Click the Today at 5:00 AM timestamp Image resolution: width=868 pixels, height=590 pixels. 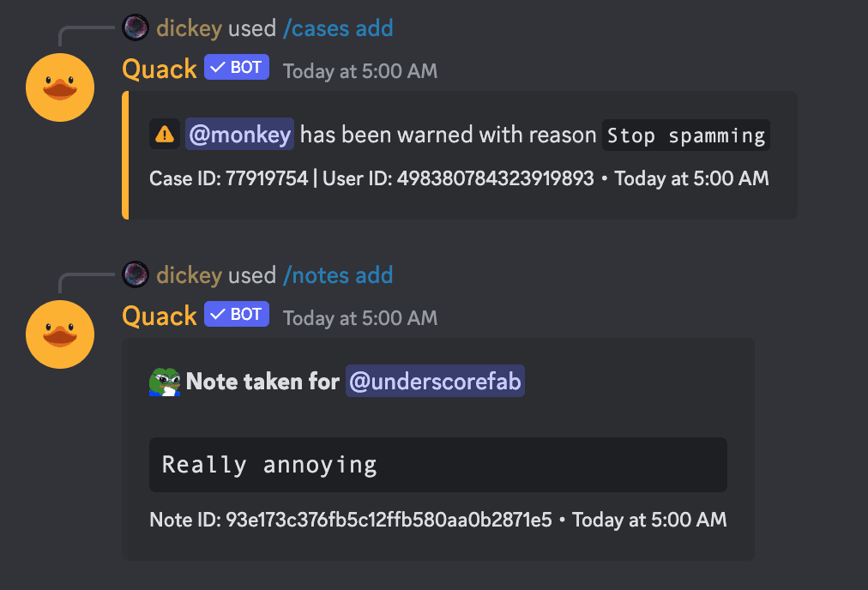click(x=360, y=71)
